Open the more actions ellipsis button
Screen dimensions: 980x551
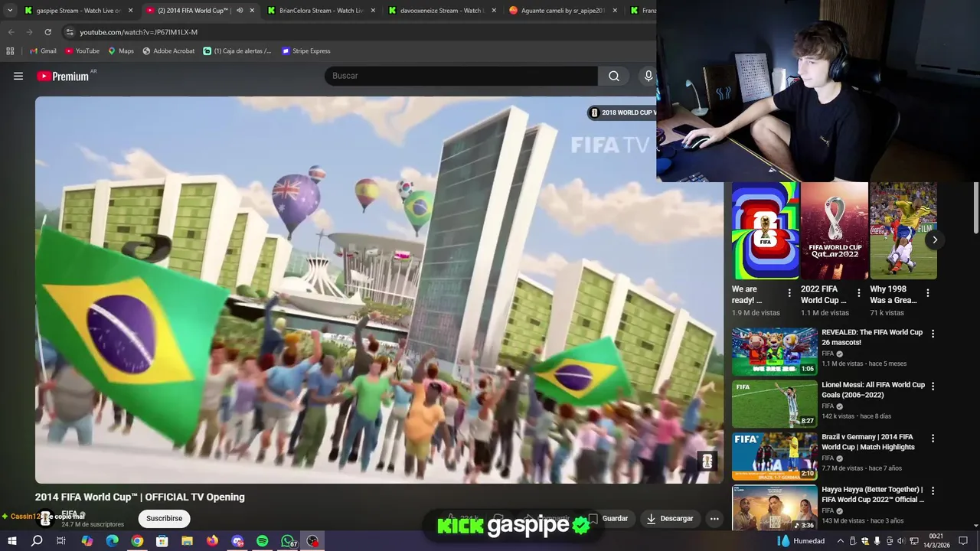(714, 518)
